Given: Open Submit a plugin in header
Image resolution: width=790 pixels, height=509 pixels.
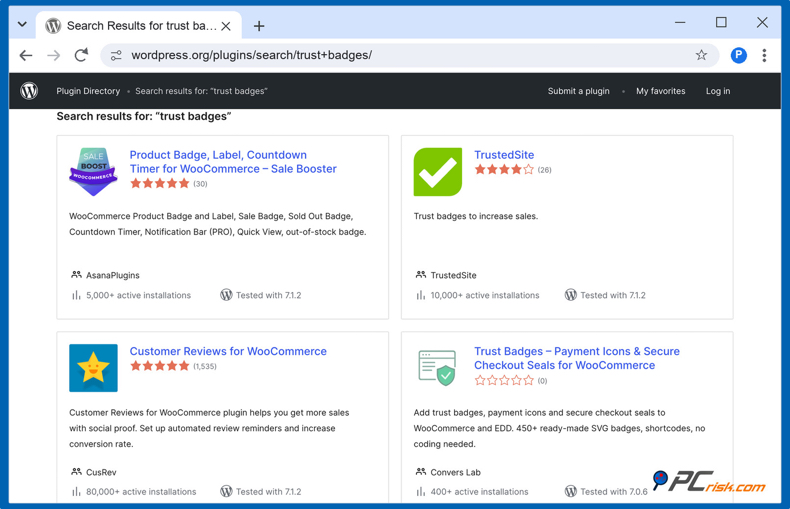Looking at the screenshot, I should [578, 91].
